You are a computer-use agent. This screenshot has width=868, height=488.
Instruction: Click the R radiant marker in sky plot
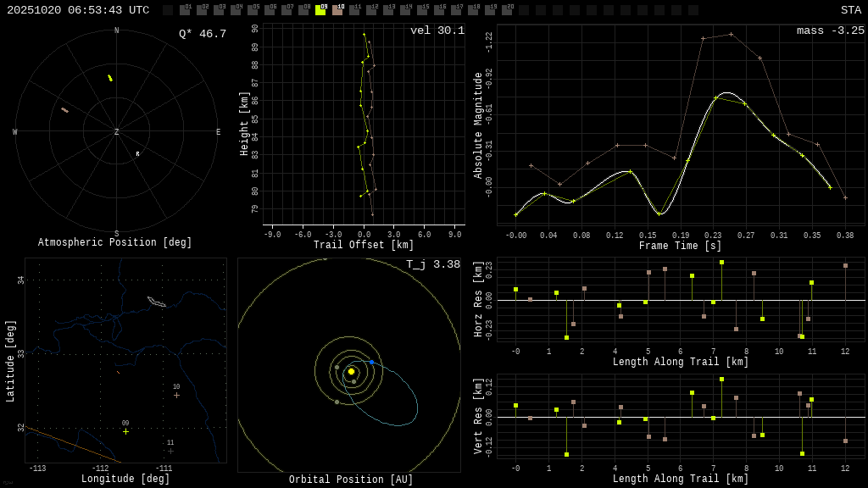[x=137, y=154]
